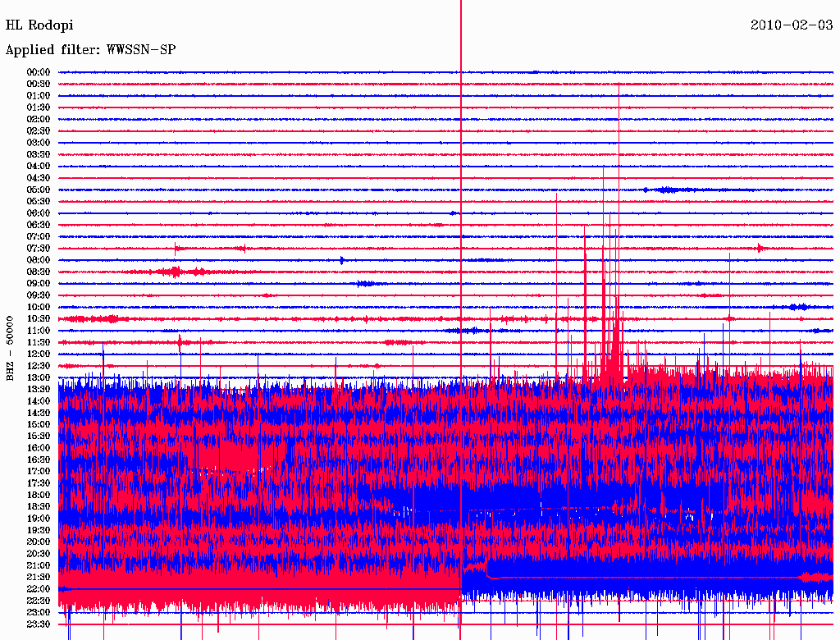Screen dimensions: 840x640
Task: Click the '12:30' time label
Action: click(39, 366)
